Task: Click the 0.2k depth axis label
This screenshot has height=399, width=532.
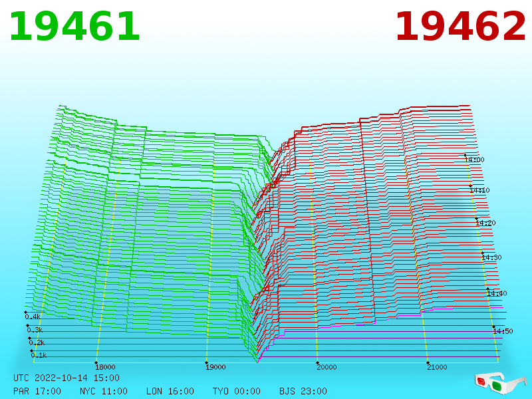Action: click(x=37, y=342)
